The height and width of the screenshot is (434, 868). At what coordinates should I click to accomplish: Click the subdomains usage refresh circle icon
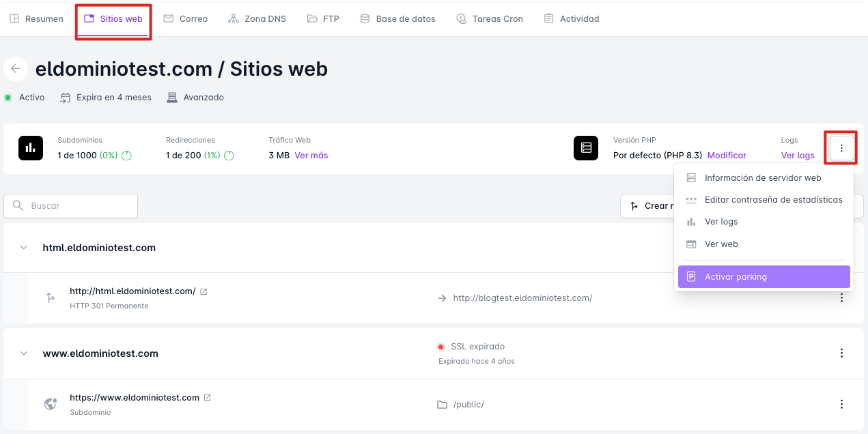126,156
